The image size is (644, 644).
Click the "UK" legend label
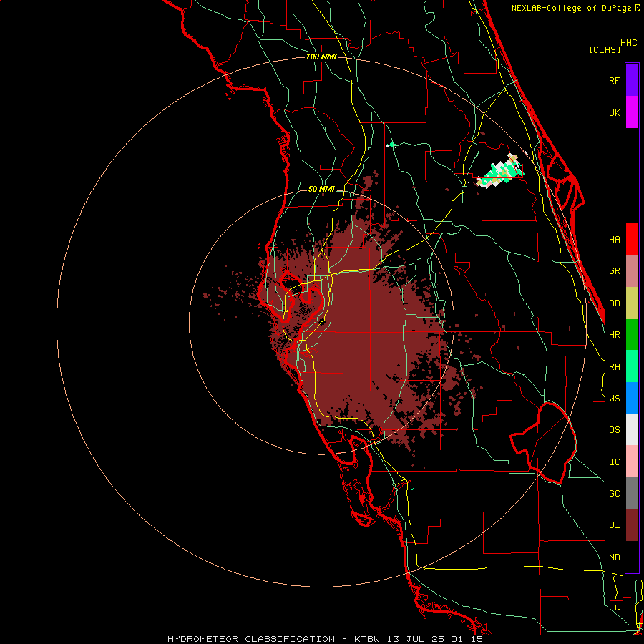[614, 112]
